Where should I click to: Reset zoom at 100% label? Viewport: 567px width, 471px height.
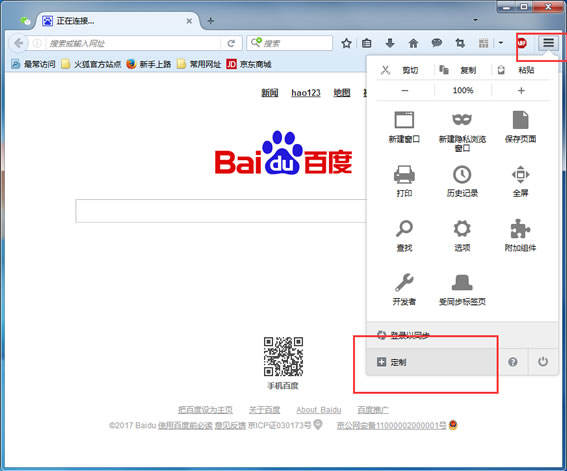pos(463,90)
